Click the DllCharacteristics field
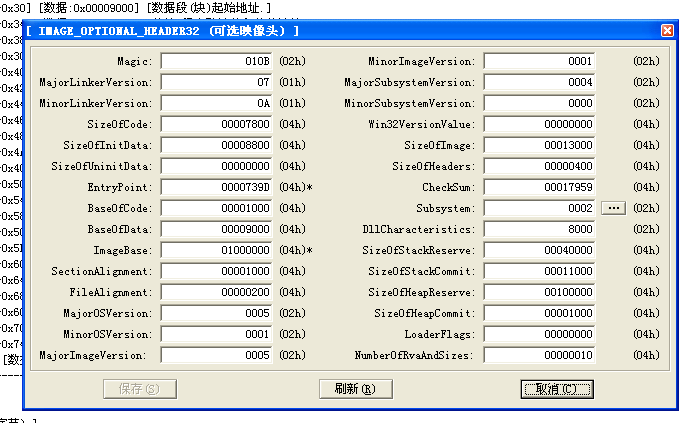 click(540, 229)
